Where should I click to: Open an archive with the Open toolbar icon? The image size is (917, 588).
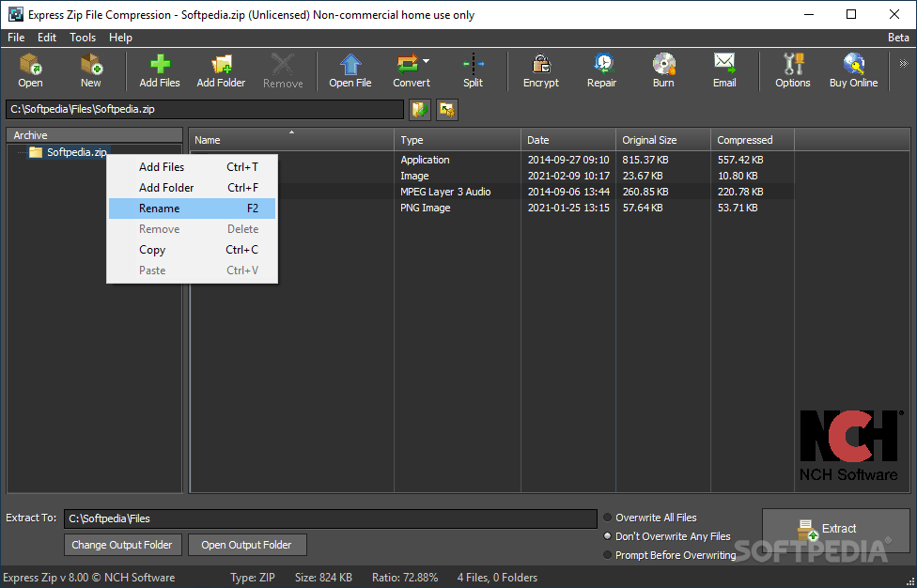tap(30, 70)
